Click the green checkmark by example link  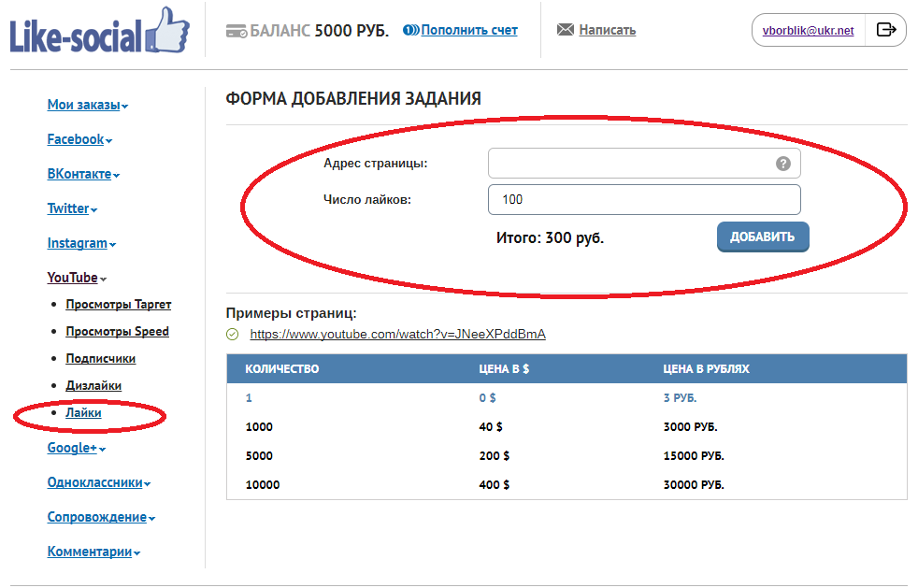(x=233, y=334)
